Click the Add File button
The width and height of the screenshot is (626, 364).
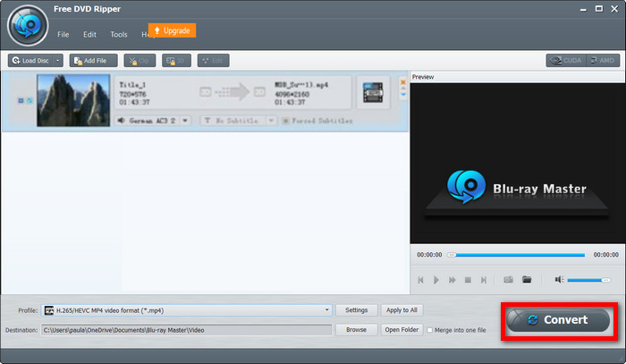93,61
